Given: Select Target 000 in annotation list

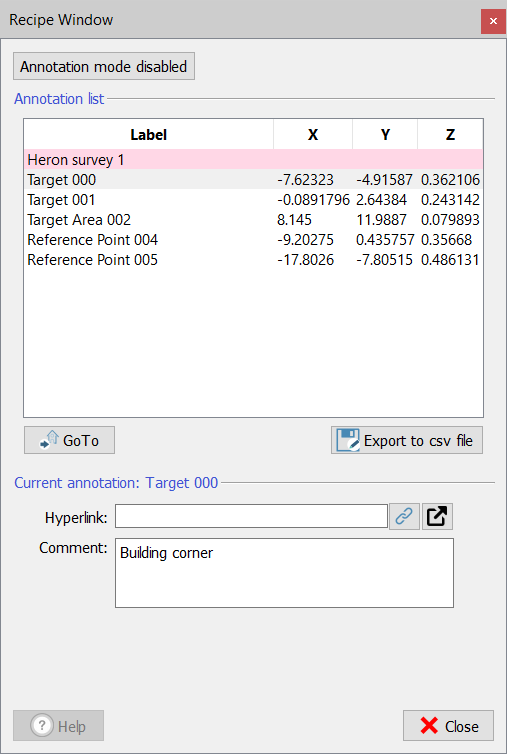Looking at the screenshot, I should click(x=254, y=179).
